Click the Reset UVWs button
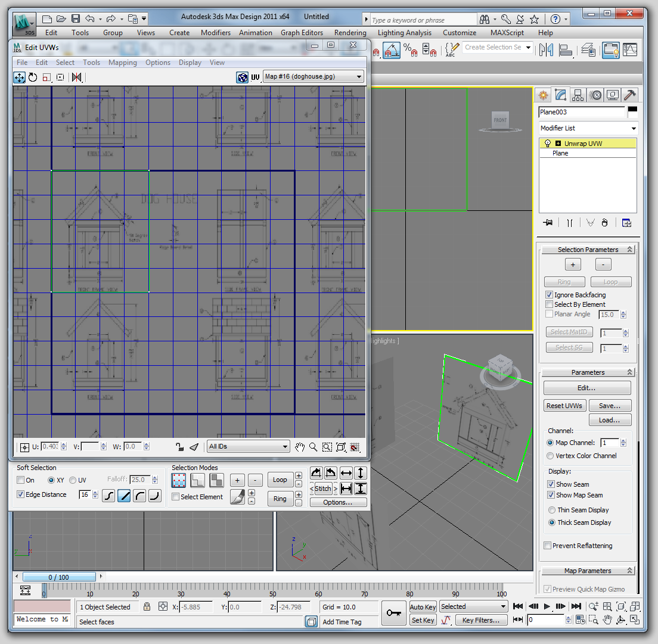This screenshot has width=658, height=644. point(565,406)
